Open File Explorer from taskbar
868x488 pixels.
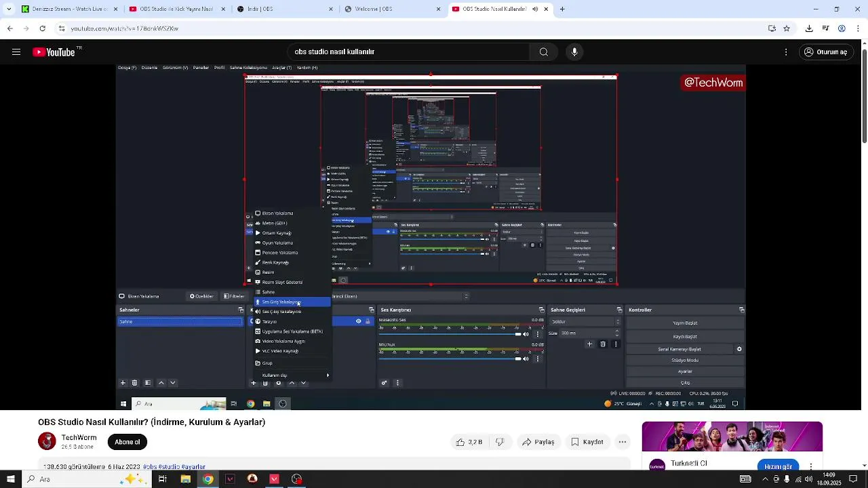tap(185, 479)
